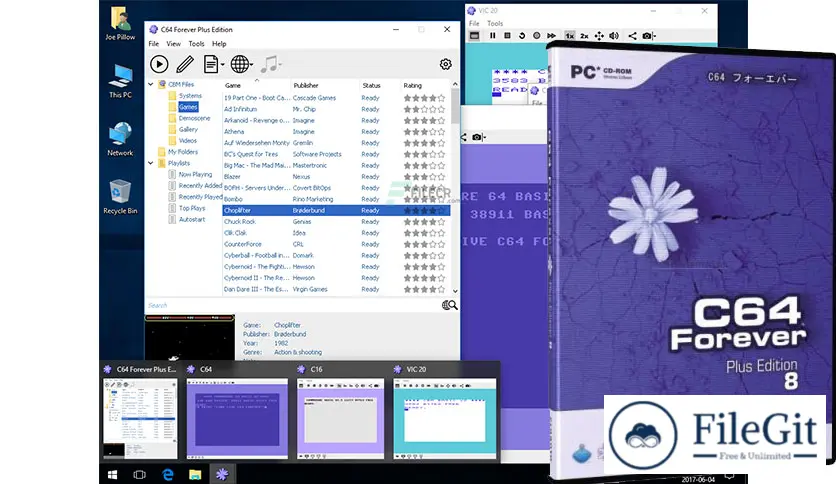Image resolution: width=836 pixels, height=484 pixels.
Task: Click the camera screenshot icon in VIC 20
Action: 647,36
